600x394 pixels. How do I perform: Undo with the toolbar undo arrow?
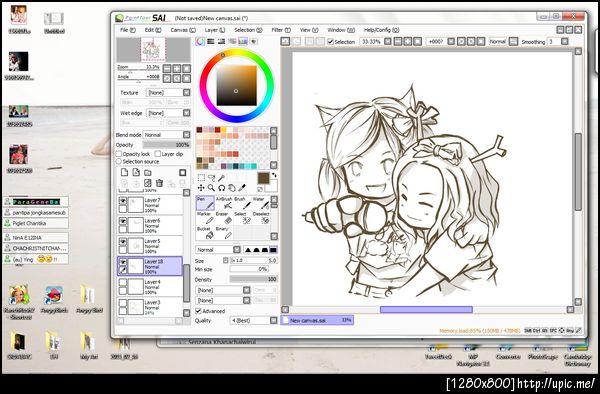coord(285,41)
